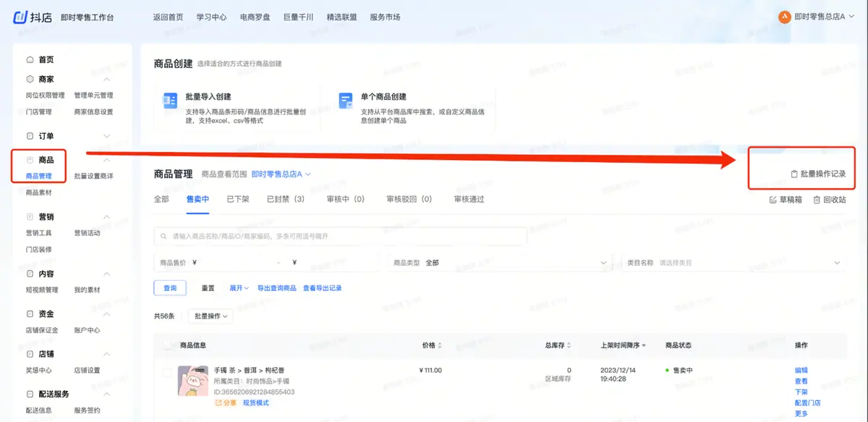Click the 配送服务 section icon in sidebar
This screenshot has height=422, width=868.
coord(30,394)
